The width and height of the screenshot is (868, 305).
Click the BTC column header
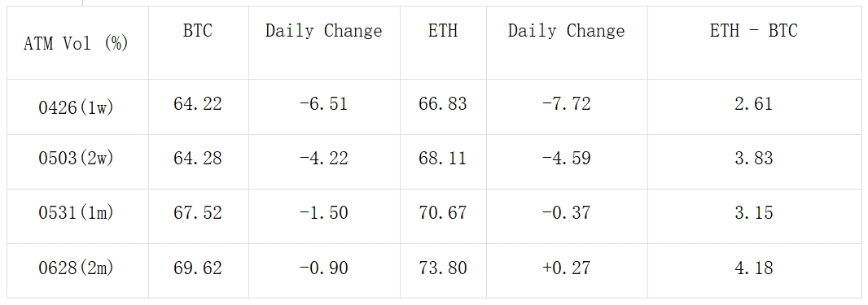coord(198,43)
